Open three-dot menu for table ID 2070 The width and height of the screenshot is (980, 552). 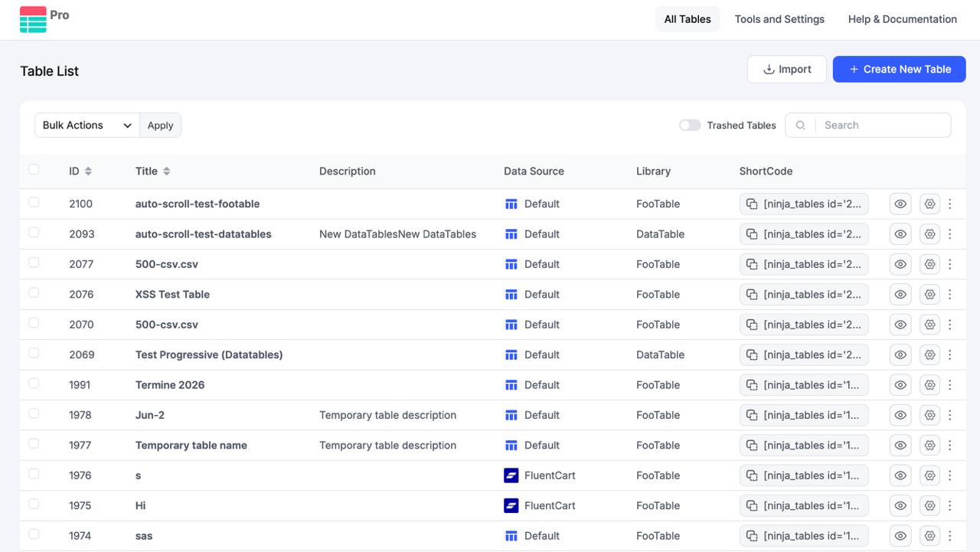point(950,325)
